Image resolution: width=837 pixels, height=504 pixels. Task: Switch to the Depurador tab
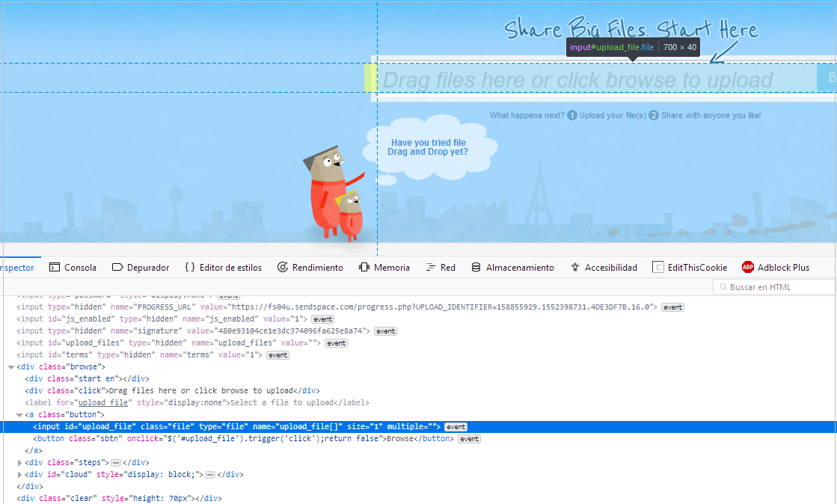click(140, 268)
